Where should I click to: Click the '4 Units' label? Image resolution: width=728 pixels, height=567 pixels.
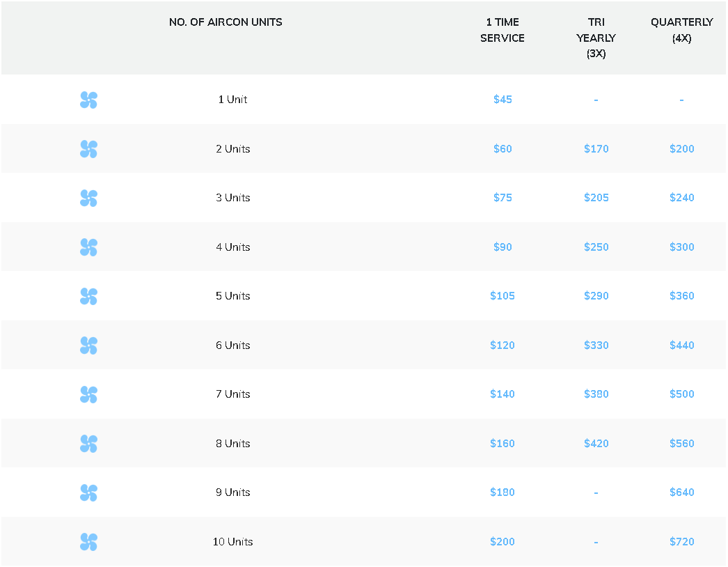pos(232,247)
